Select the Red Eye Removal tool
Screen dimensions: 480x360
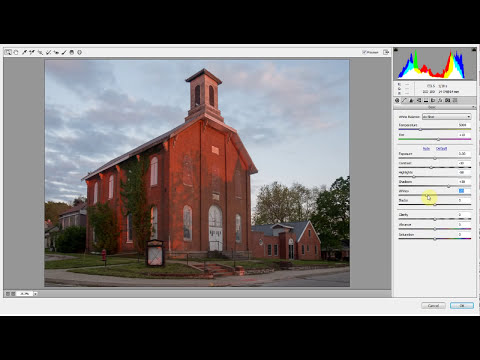[56, 52]
